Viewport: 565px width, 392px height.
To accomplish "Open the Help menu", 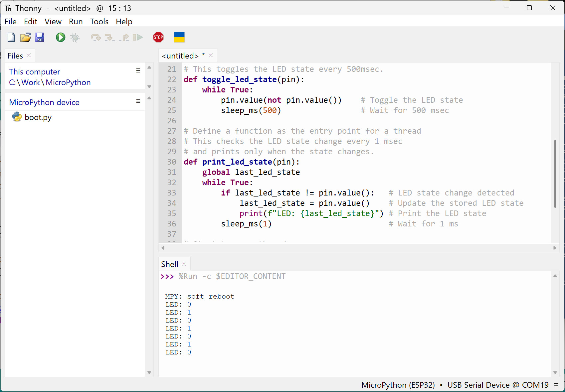I will coord(124,22).
